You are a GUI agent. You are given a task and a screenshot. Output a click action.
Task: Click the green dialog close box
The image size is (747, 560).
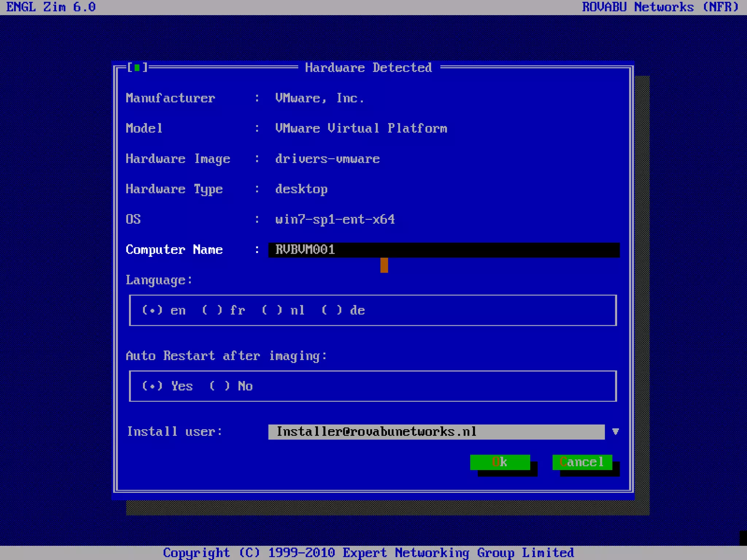[x=137, y=67]
